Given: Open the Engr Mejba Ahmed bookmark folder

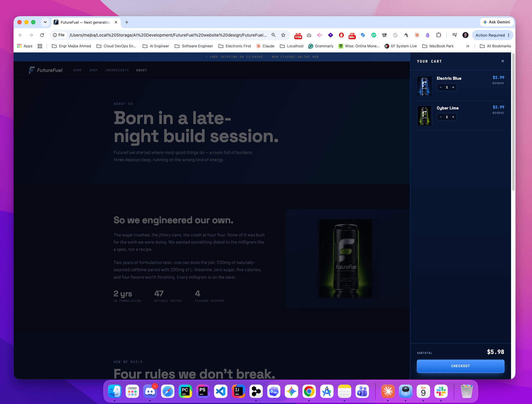Looking at the screenshot, I should (x=71, y=46).
